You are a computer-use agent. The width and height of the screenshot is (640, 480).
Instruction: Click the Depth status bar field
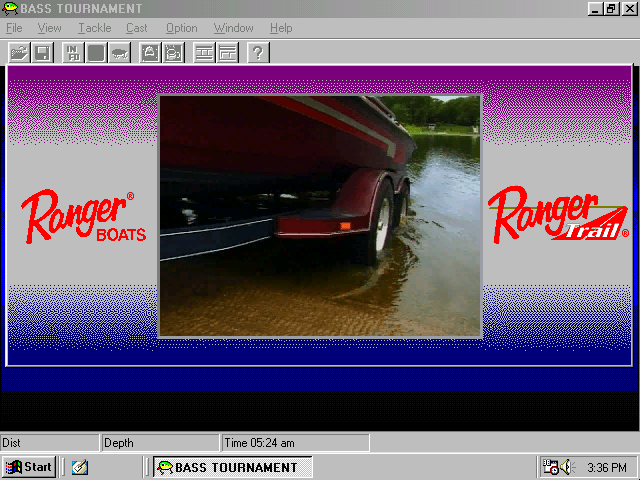pos(160,443)
